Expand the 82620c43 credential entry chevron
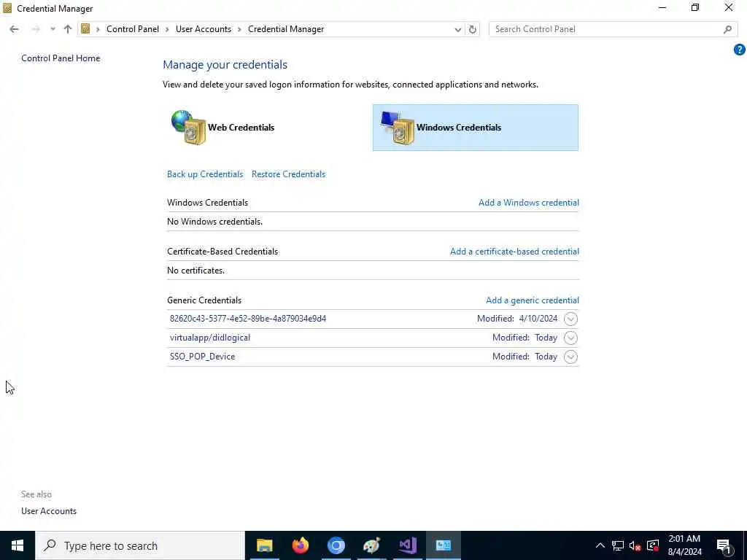Screen dimensions: 747x560 click(x=570, y=319)
